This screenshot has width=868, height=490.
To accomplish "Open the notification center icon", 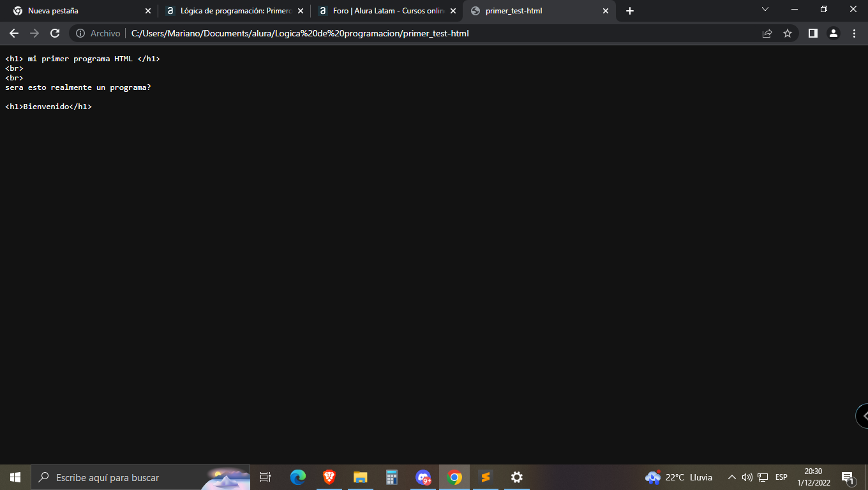I will 848,477.
